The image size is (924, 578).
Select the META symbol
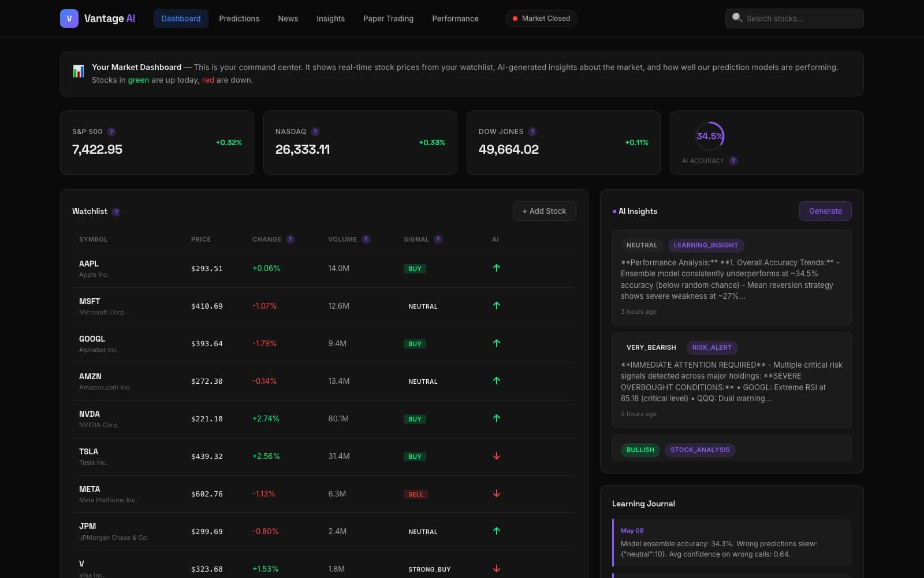pyautogui.click(x=90, y=489)
